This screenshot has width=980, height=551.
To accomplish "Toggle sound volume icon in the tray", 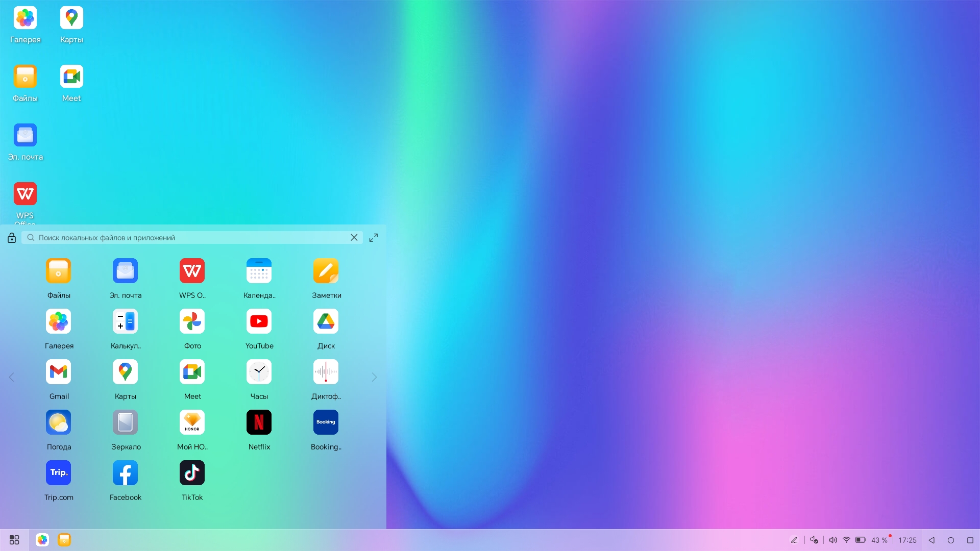I will point(832,540).
